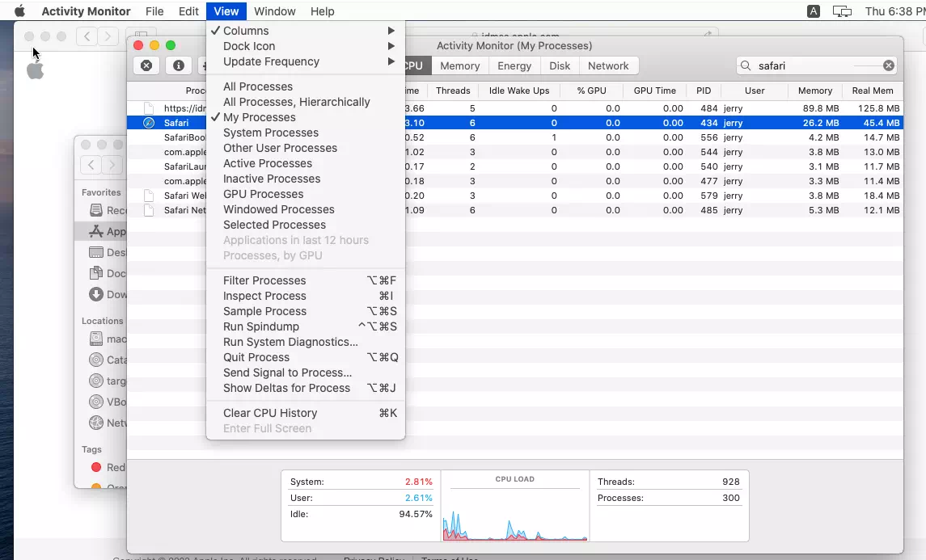
Task: Choose Other User Processes option
Action: (x=306, y=148)
